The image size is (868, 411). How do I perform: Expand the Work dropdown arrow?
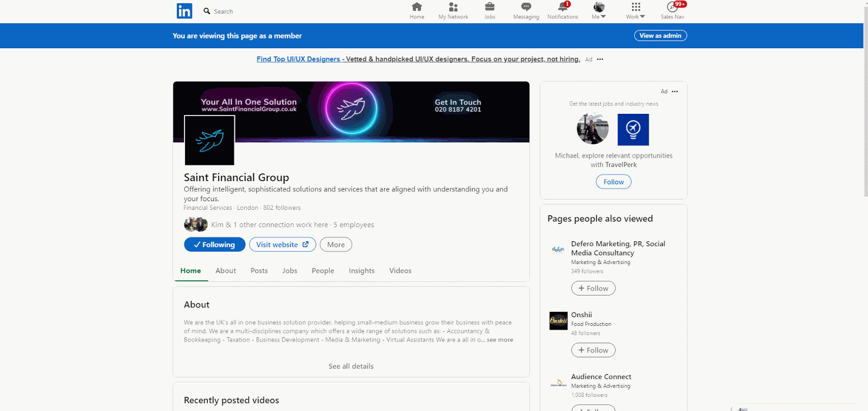642,17
